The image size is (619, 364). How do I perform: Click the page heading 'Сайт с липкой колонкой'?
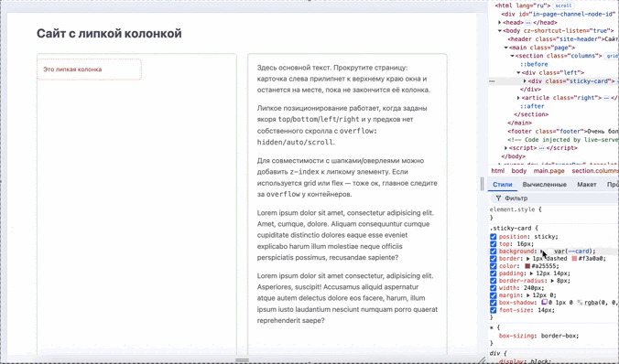coord(109,34)
